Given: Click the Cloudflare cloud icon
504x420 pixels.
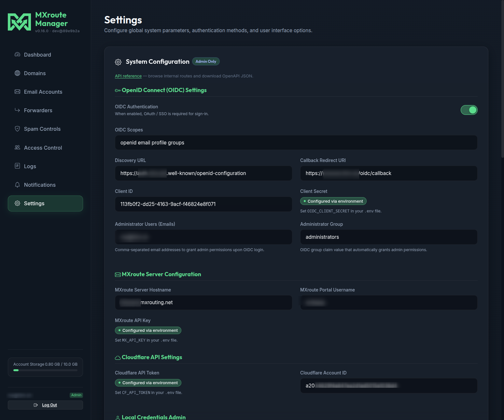Looking at the screenshot, I should (118, 358).
